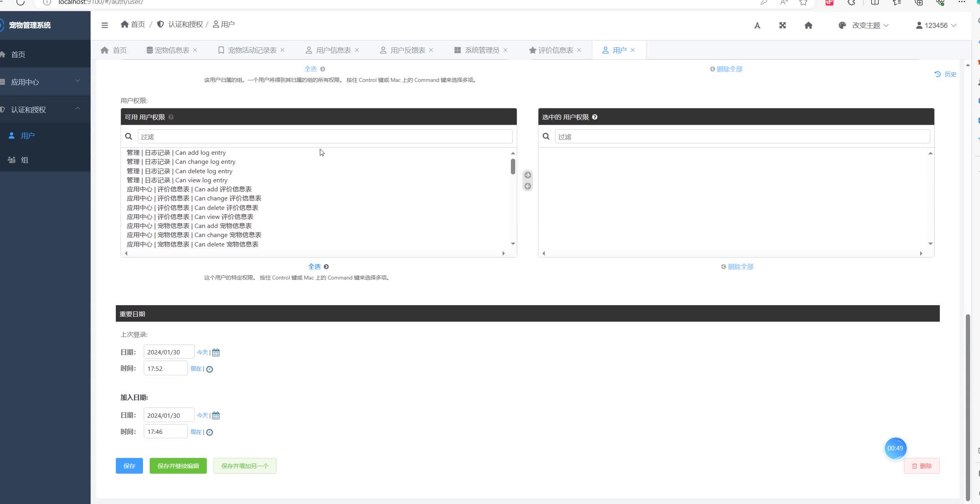
Task: Click the available permissions 过滤 filter field
Action: [x=325, y=137]
